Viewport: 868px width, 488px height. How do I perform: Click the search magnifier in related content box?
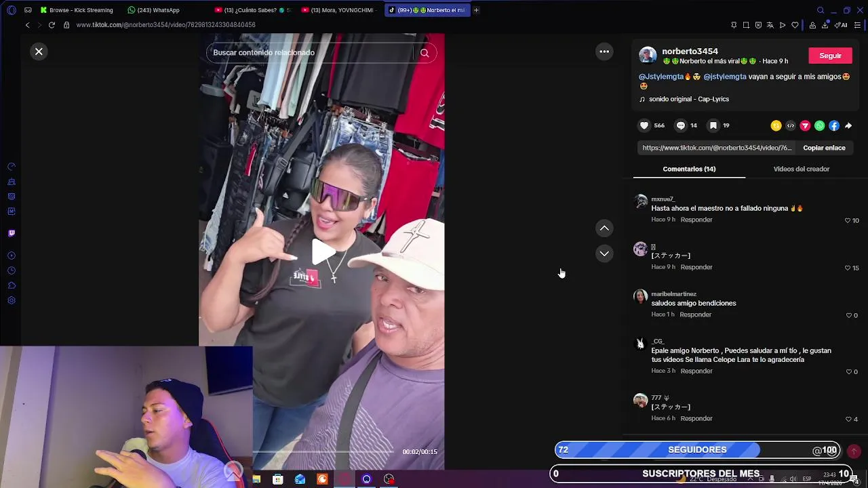point(425,53)
